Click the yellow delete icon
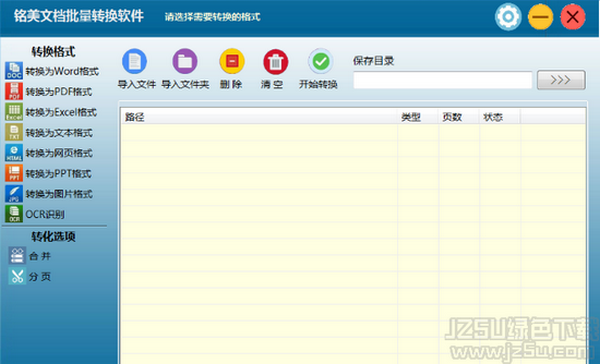 click(x=232, y=61)
